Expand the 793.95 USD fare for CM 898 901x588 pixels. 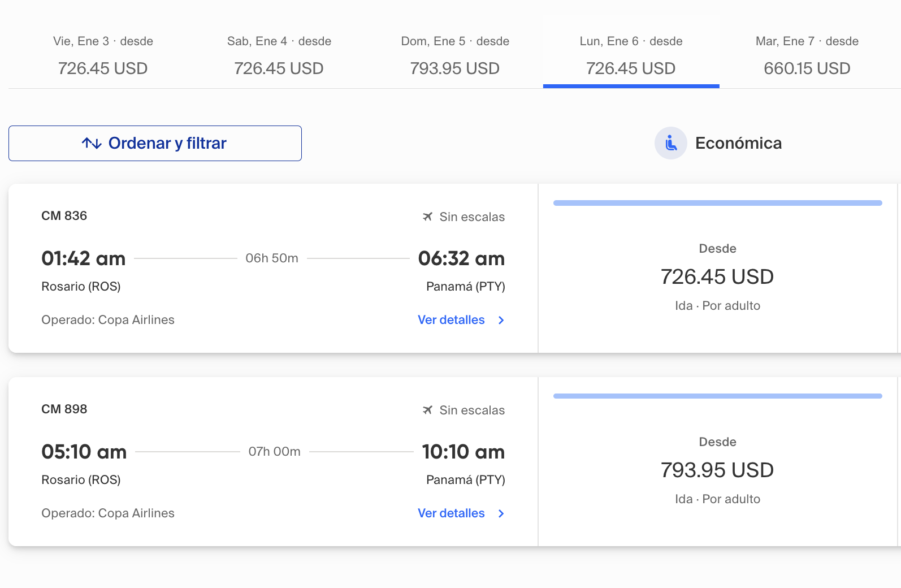(x=717, y=470)
